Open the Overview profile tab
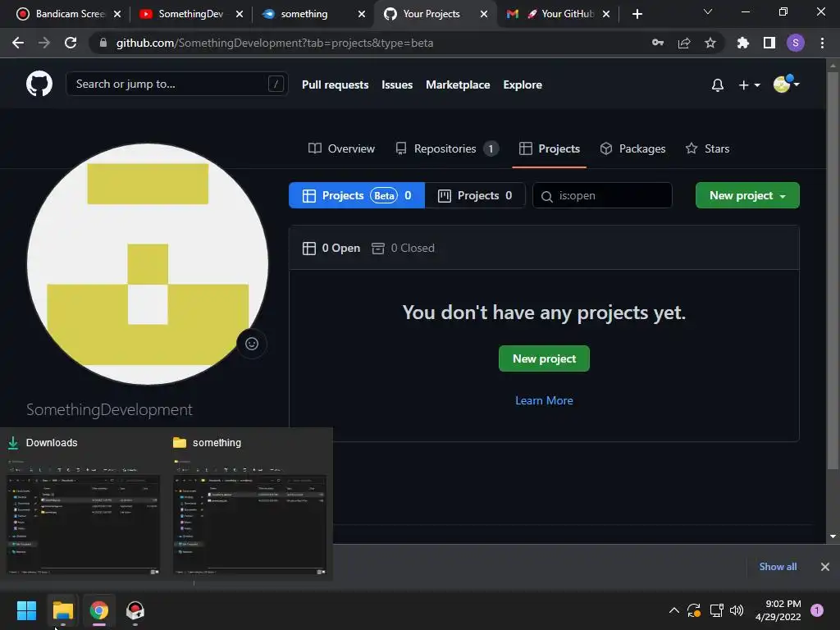The height and width of the screenshot is (630, 840). (x=341, y=148)
